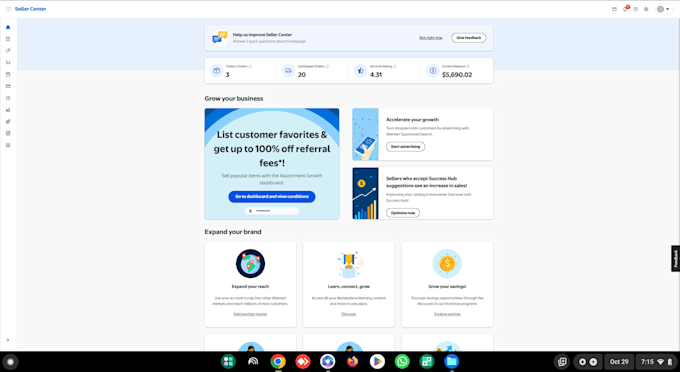Click the Grow your savings coin icon
This screenshot has height=372, width=680.
coord(447,264)
